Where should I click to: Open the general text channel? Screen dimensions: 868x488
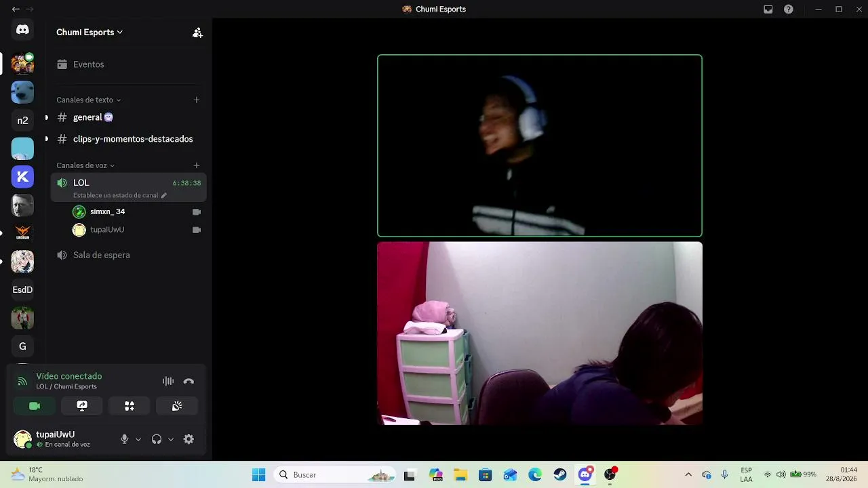pos(128,117)
